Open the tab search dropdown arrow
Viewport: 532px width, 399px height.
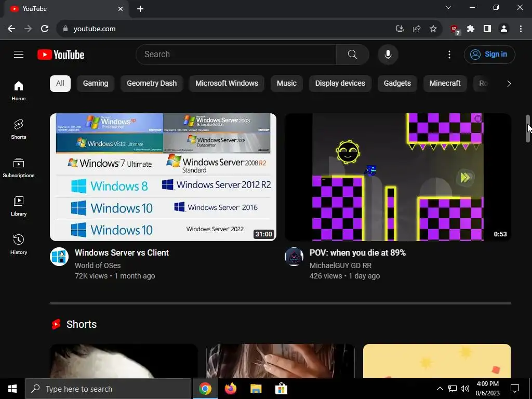click(x=448, y=7)
